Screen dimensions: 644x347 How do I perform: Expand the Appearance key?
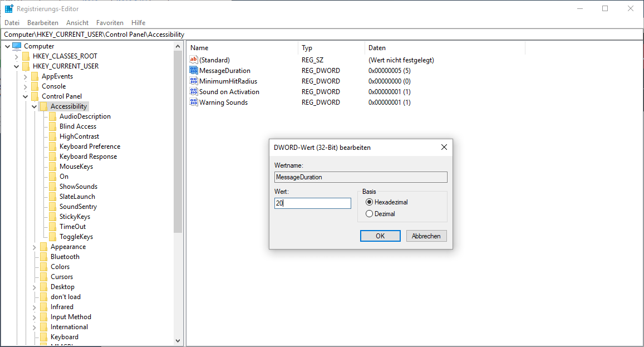tap(35, 247)
